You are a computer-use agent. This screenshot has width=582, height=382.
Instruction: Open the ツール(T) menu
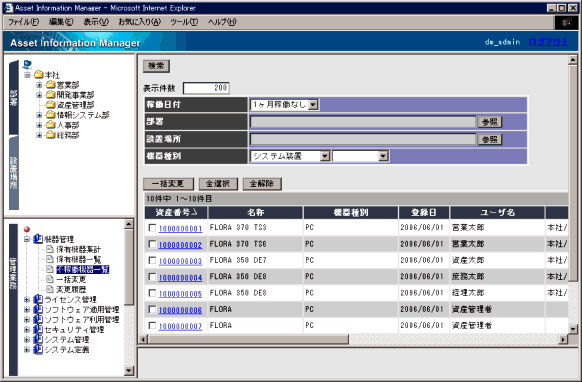(184, 22)
